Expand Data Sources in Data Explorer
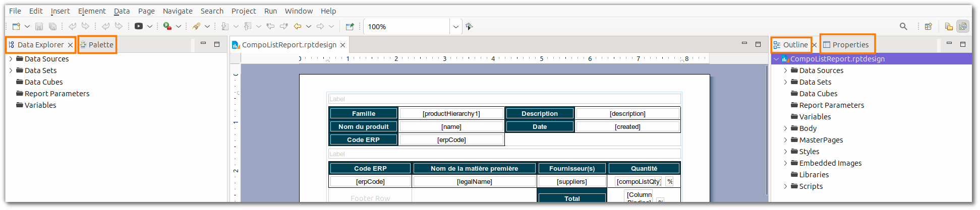The width and height of the screenshot is (980, 210). pos(11,59)
